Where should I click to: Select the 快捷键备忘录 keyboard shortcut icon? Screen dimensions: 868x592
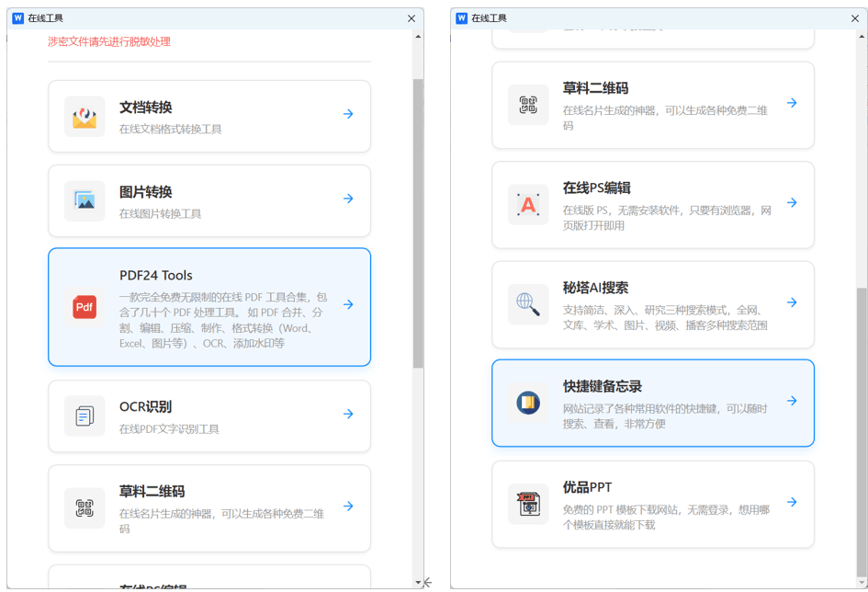click(528, 402)
